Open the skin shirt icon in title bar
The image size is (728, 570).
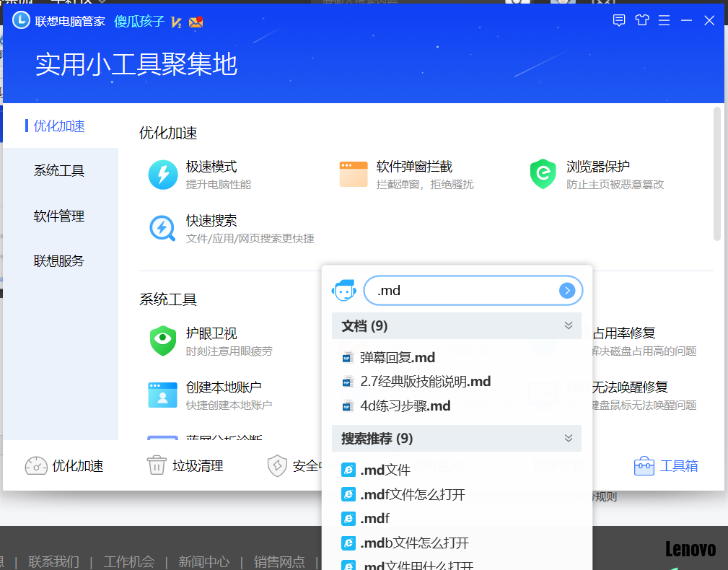(x=641, y=20)
